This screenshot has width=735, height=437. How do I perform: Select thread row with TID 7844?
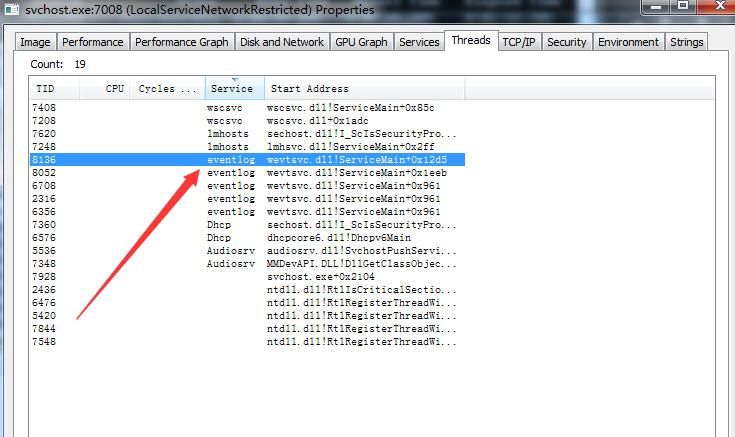(248, 329)
